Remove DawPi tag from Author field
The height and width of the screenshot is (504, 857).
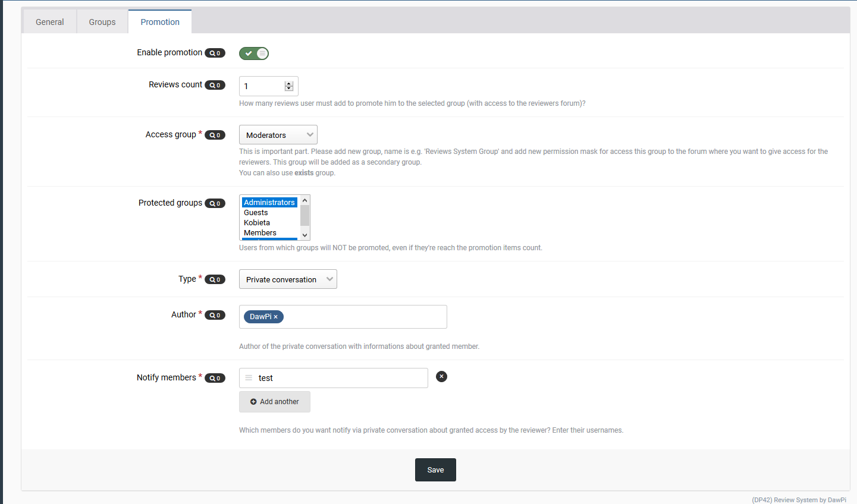[x=276, y=317]
